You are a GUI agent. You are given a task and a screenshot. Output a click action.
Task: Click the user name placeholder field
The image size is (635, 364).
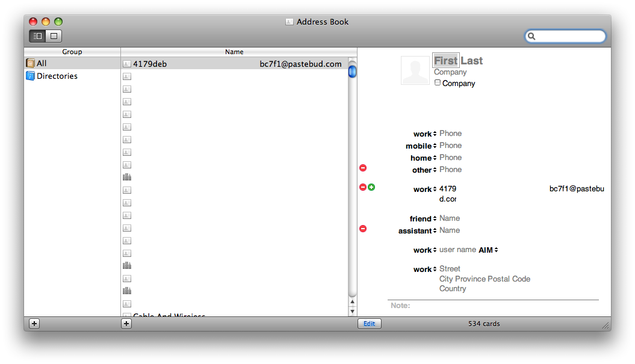tap(457, 250)
